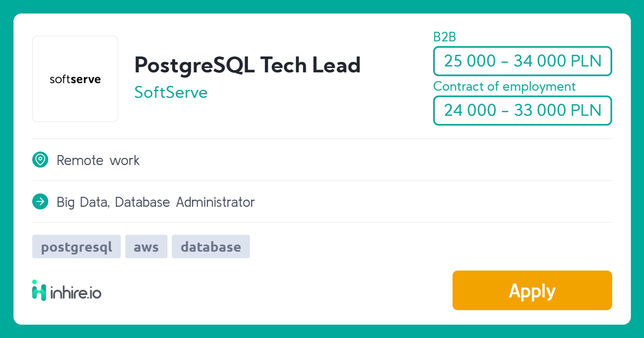Select the aws skill tag
Image resolution: width=644 pixels, height=338 pixels.
point(146,247)
